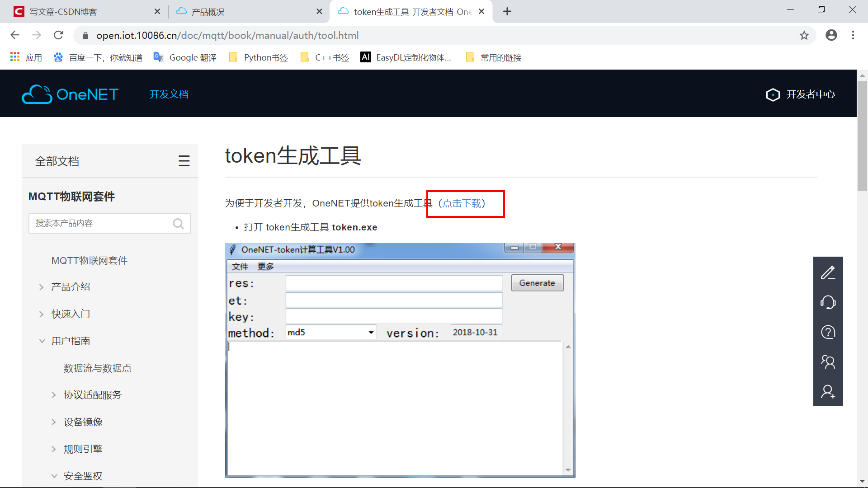Bookmark this page with the star icon

pos(804,35)
